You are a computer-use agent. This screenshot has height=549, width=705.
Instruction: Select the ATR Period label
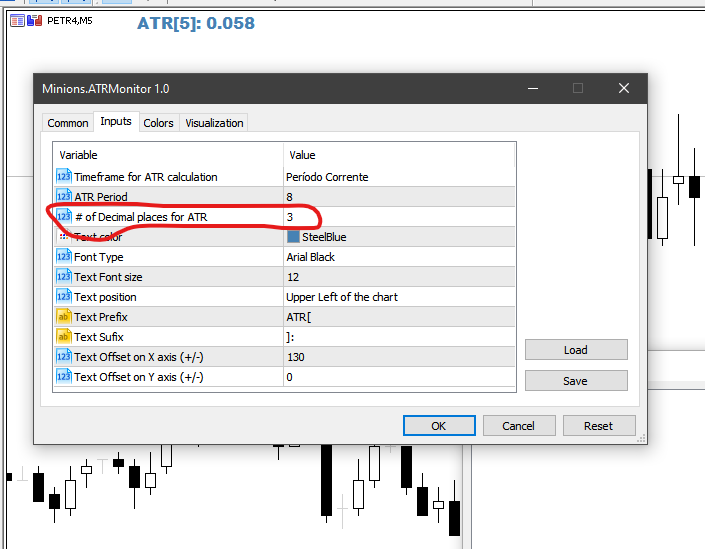(101, 197)
